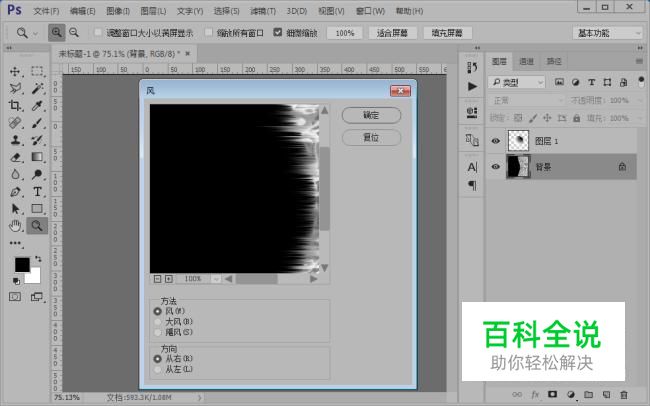Open the zoom tool preset picker arrow
Viewport: 650px width, 406px height.
[x=36, y=33]
